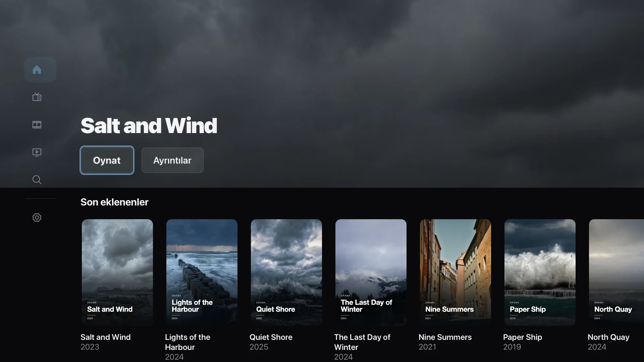Select the Nine Summers poster
The image size is (644, 362).
pos(455,272)
